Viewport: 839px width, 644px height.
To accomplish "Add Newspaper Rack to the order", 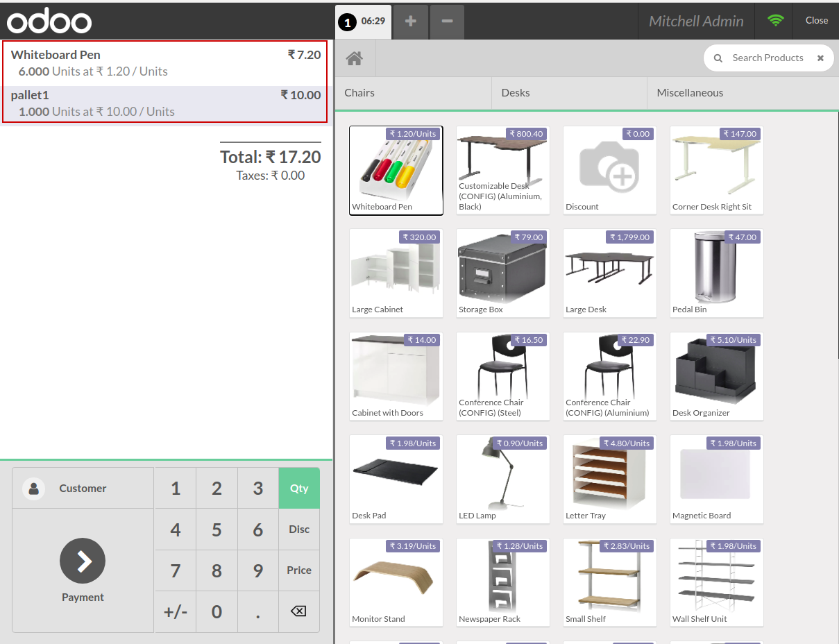I will 503,583.
